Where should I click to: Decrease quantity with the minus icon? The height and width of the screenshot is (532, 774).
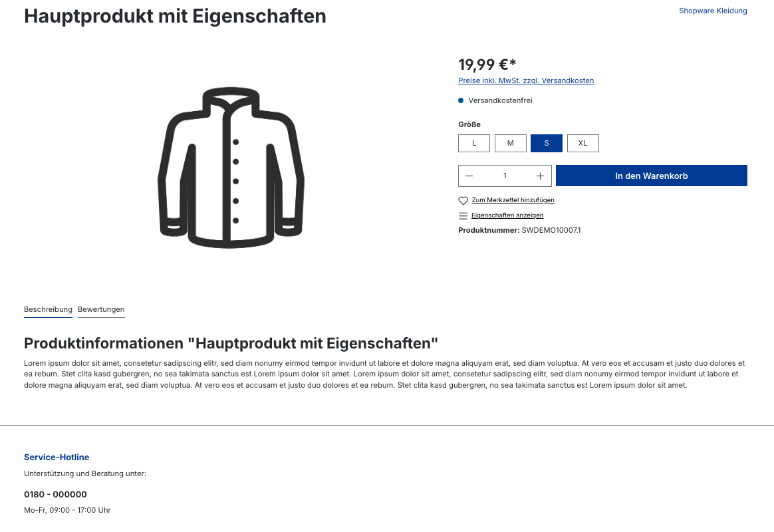pyautogui.click(x=469, y=176)
